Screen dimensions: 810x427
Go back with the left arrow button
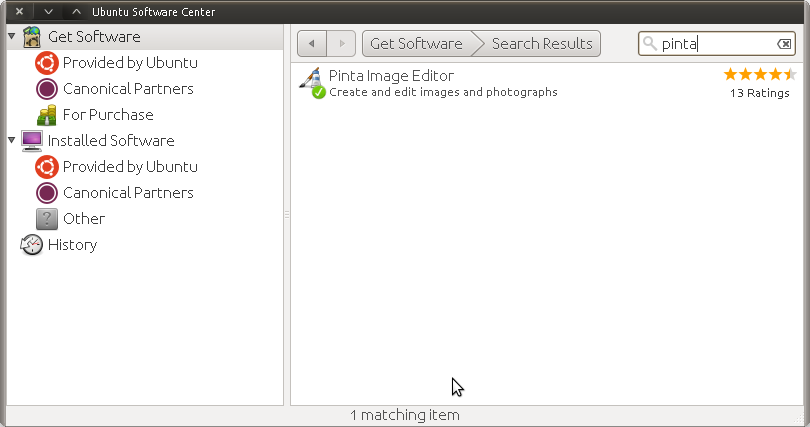[311, 43]
